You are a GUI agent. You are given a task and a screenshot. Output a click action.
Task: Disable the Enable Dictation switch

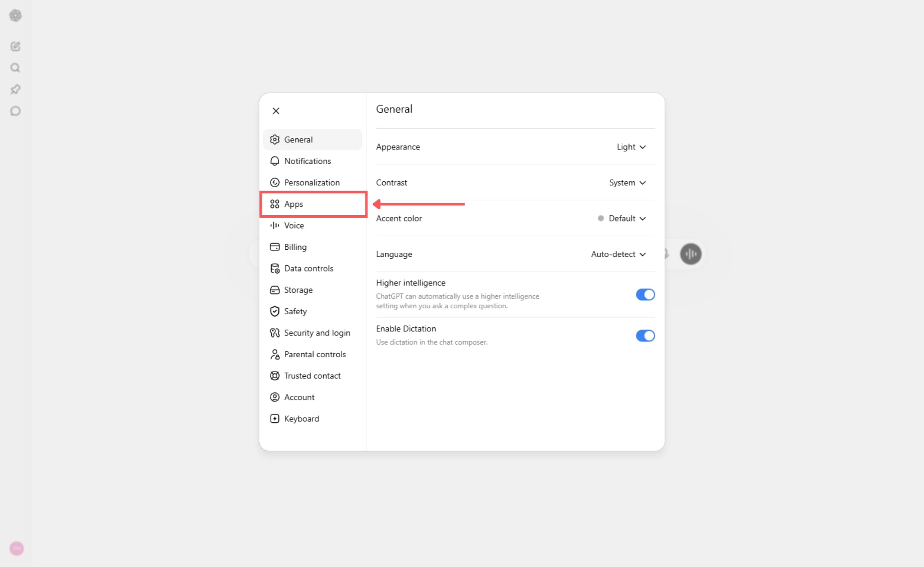645,336
